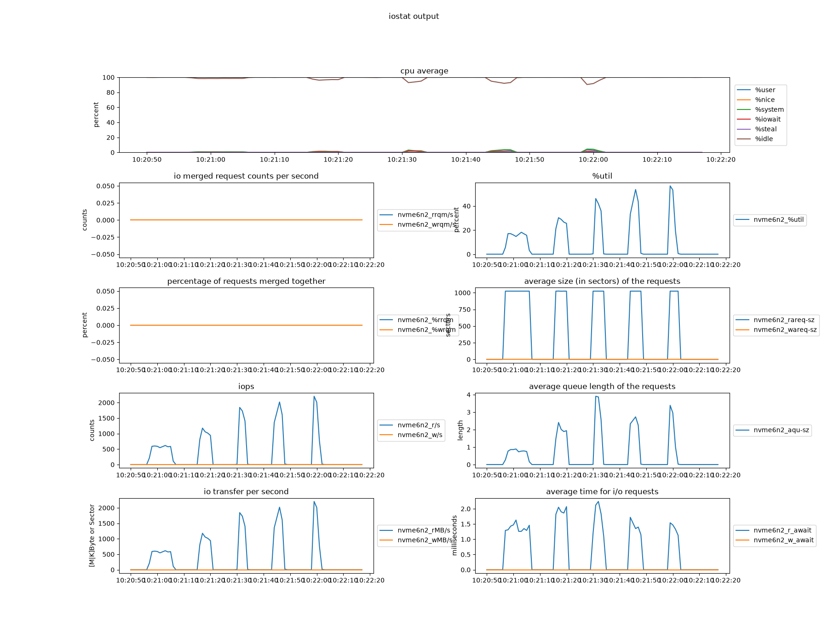Click the 'iostat output' figure title
828x644 pixels.
click(x=414, y=16)
